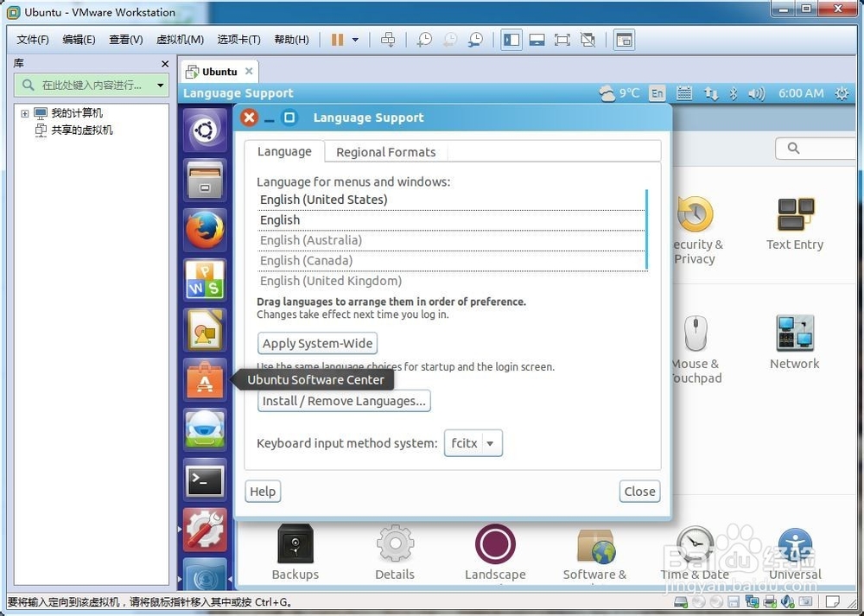Open Text Entry in System Settings

pos(795,225)
